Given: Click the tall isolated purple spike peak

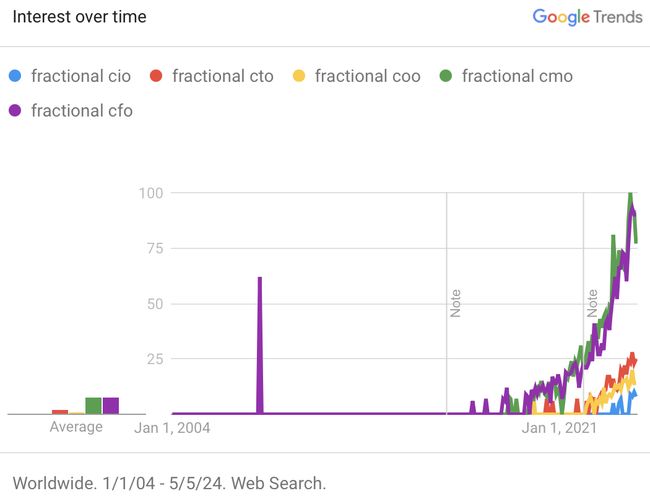Looking at the screenshot, I should pyautogui.click(x=260, y=280).
